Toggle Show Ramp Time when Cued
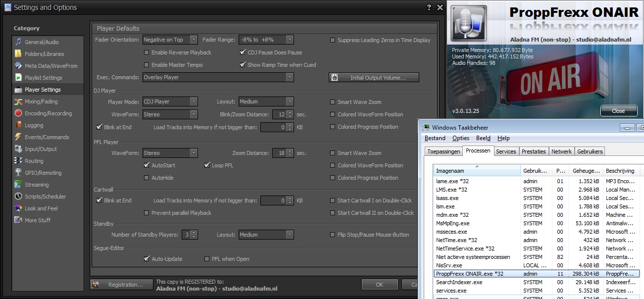This screenshot has width=644, height=299. (x=243, y=65)
